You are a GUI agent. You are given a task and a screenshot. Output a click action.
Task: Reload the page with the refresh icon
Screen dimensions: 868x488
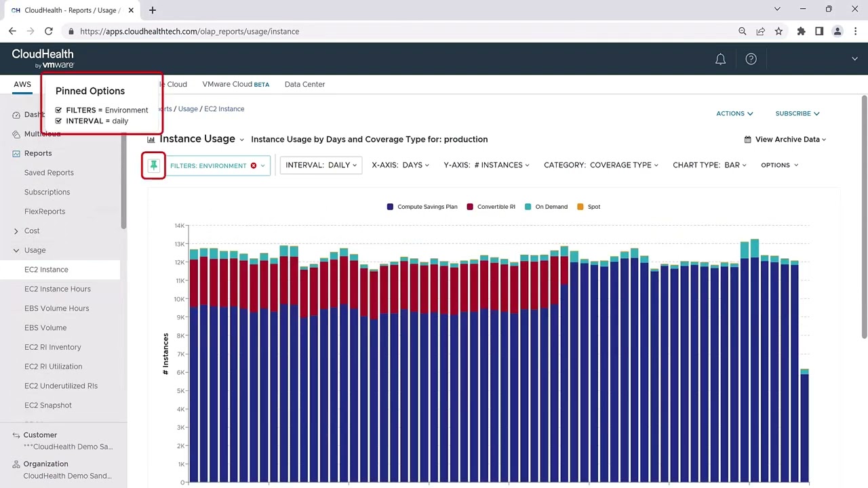pos(49,31)
